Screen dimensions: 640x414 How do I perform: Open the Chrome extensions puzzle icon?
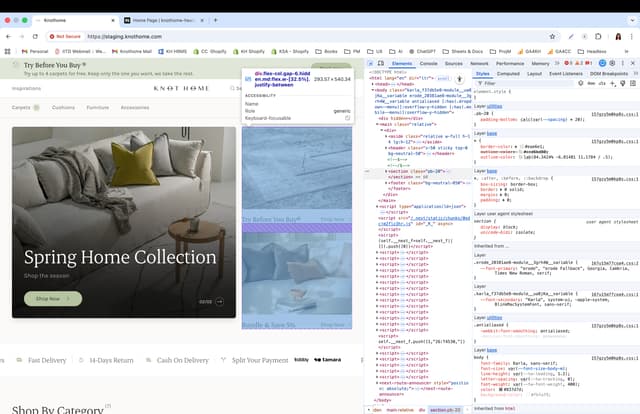coord(598,36)
